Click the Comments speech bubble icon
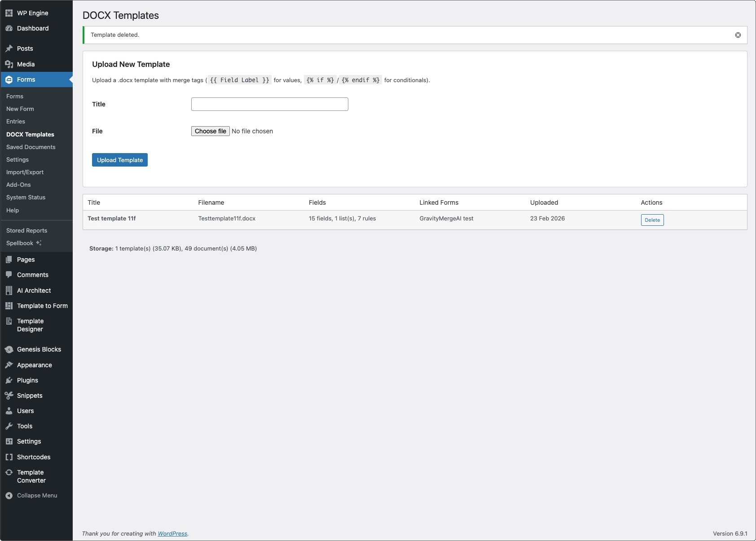 pyautogui.click(x=9, y=275)
